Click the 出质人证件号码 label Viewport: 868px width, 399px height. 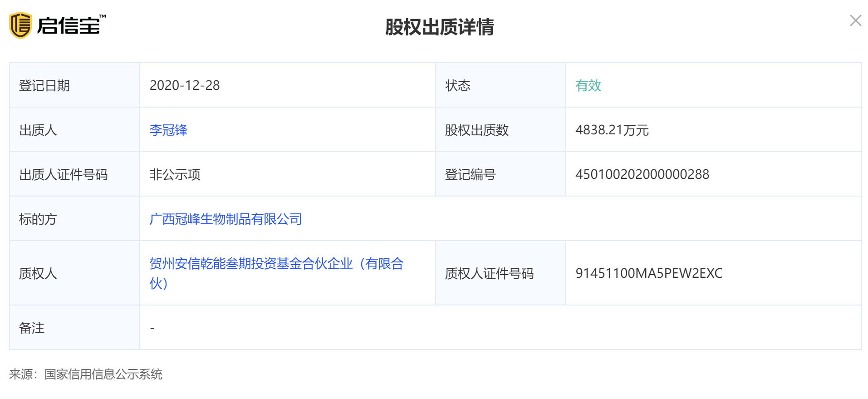[x=64, y=175]
